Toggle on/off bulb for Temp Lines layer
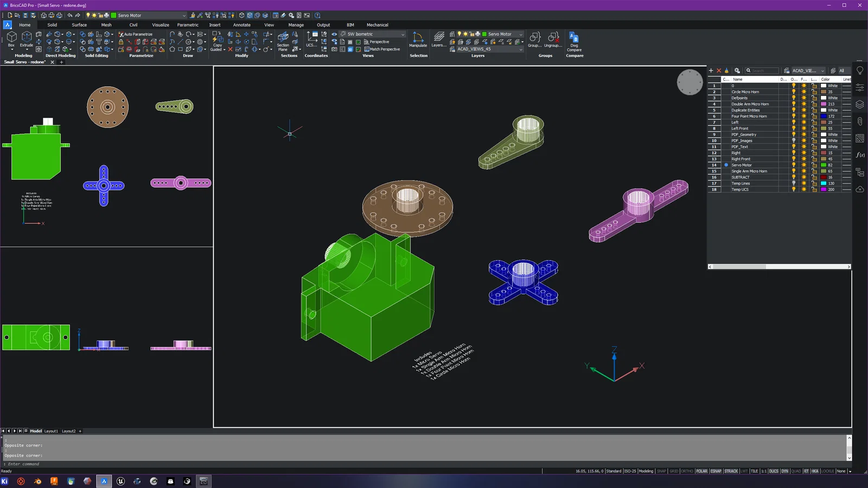Screen dimensions: 868x488 [x=794, y=183]
